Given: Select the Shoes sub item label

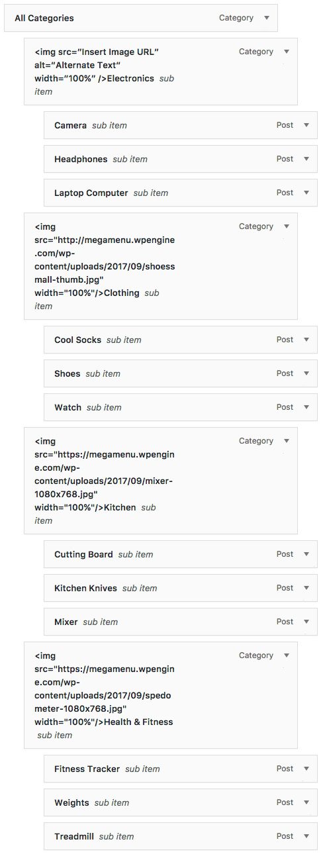Looking at the screenshot, I should (103, 373).
